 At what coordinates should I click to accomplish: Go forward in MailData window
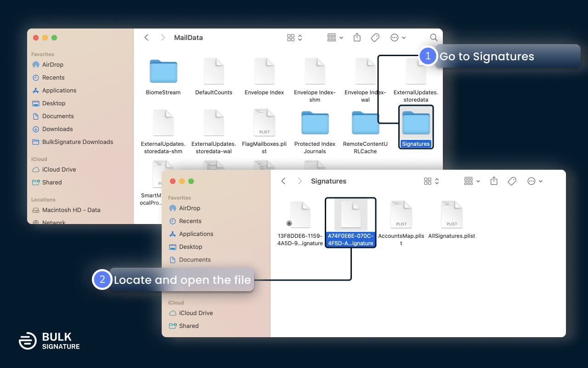(x=163, y=38)
